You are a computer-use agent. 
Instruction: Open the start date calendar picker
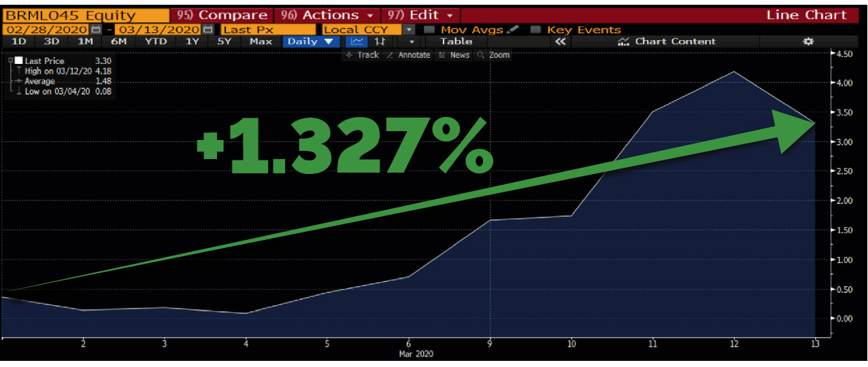[96, 30]
